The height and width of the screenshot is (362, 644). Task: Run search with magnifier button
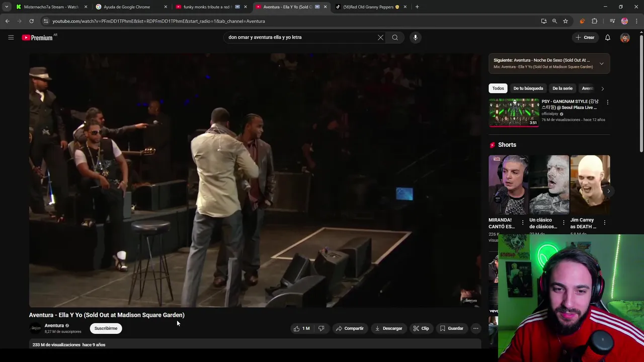(395, 37)
